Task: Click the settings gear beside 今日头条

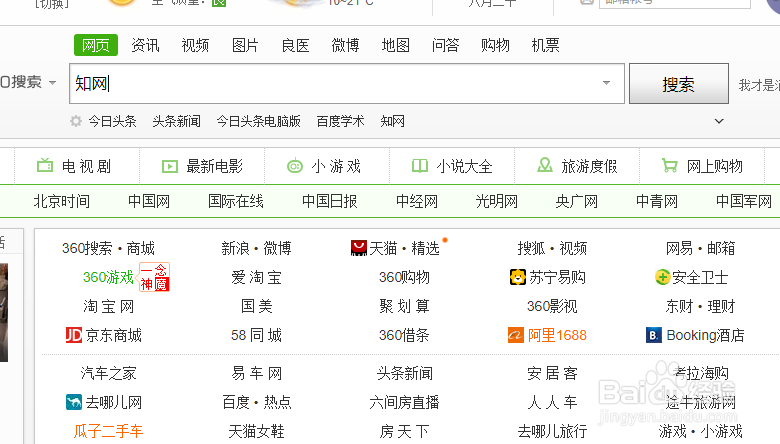Action: click(76, 121)
